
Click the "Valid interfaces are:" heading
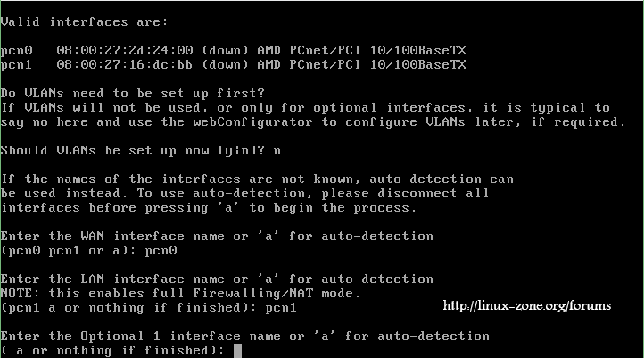[x=82, y=21]
